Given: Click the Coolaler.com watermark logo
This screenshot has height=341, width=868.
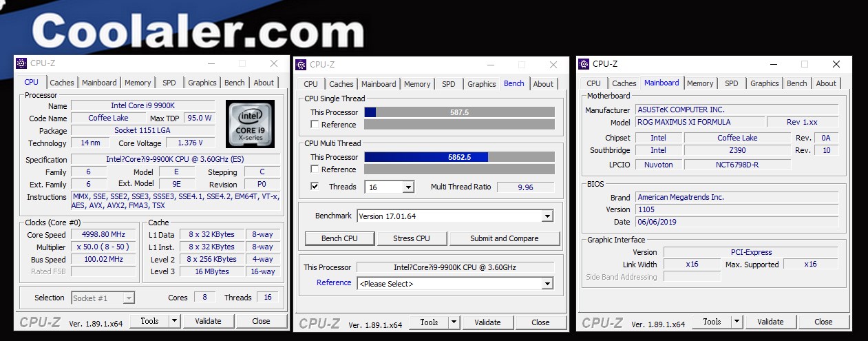Looking at the screenshot, I should click(x=195, y=32).
